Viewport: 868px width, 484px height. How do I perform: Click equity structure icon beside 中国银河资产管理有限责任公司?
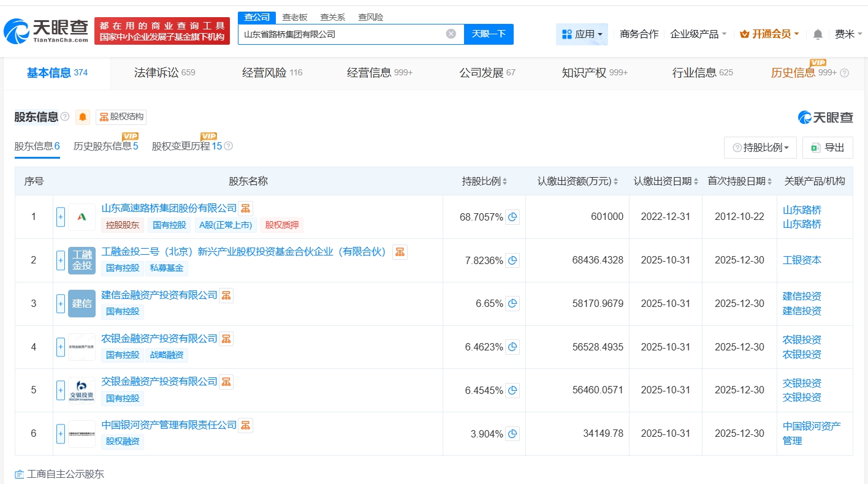245,425
